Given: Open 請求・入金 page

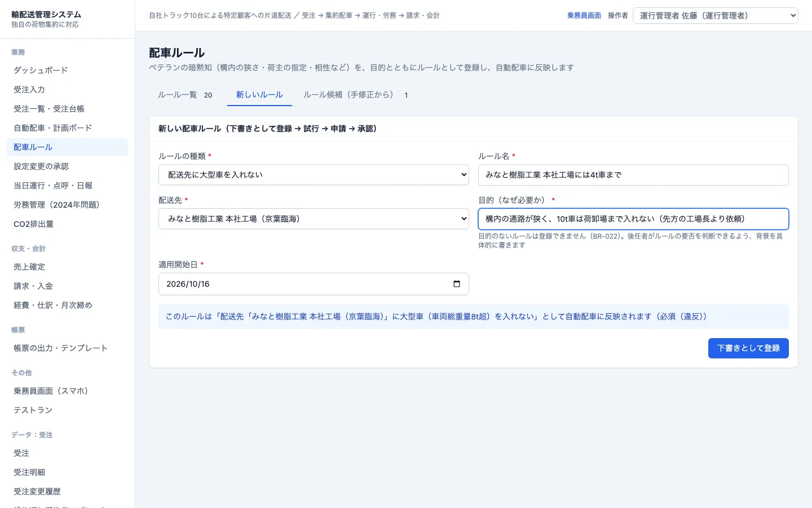Looking at the screenshot, I should 67,286.
